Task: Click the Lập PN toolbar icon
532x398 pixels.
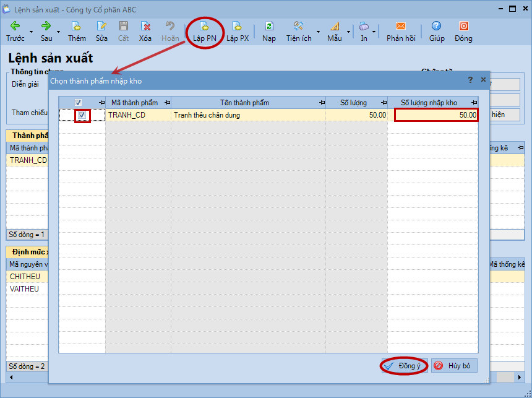Action: (x=204, y=27)
